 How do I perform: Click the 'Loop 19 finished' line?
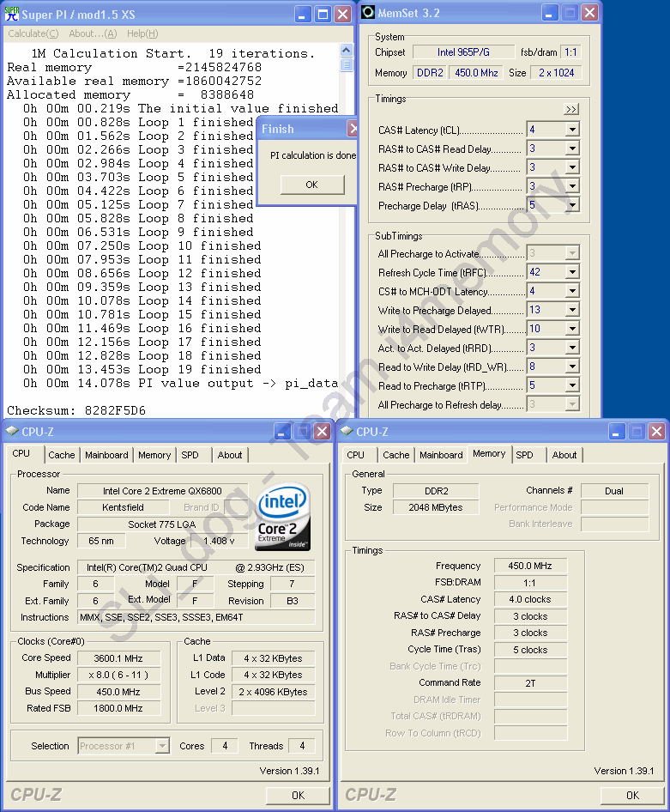[x=142, y=369]
